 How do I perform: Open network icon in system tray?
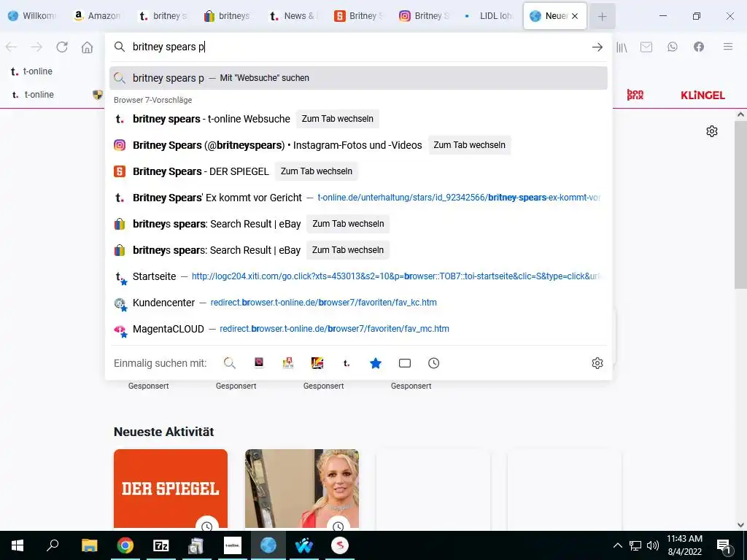(x=635, y=545)
